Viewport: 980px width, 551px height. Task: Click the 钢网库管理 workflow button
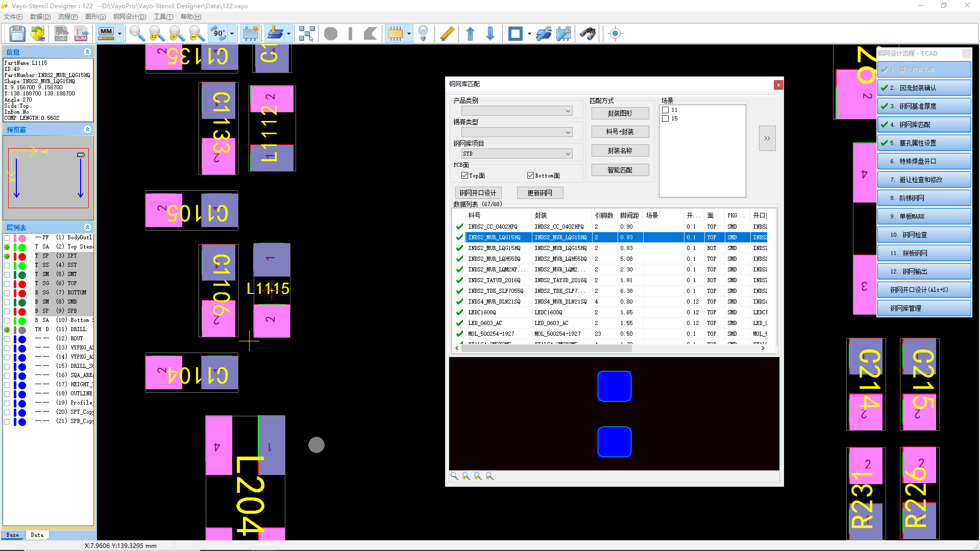[x=924, y=308]
